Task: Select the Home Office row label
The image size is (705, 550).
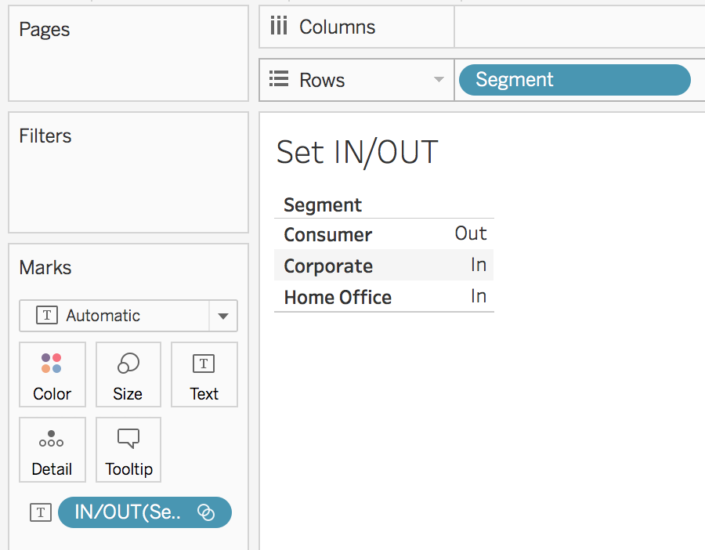Action: click(337, 297)
